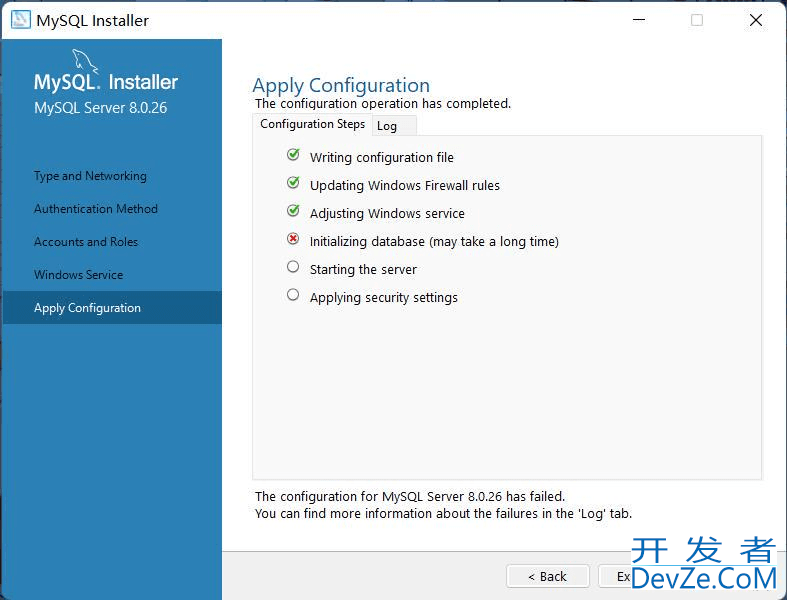787x600 pixels.
Task: Click 'Starting the server' step text
Action: (x=363, y=270)
